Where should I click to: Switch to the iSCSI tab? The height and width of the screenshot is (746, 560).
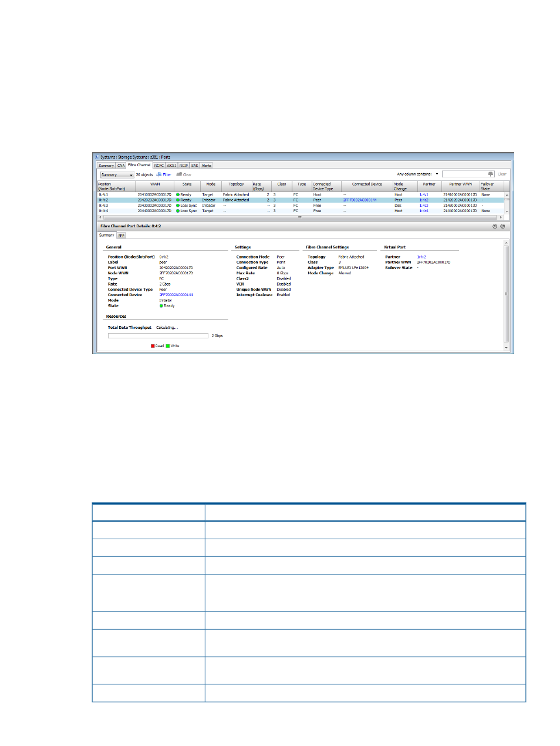coord(171,166)
